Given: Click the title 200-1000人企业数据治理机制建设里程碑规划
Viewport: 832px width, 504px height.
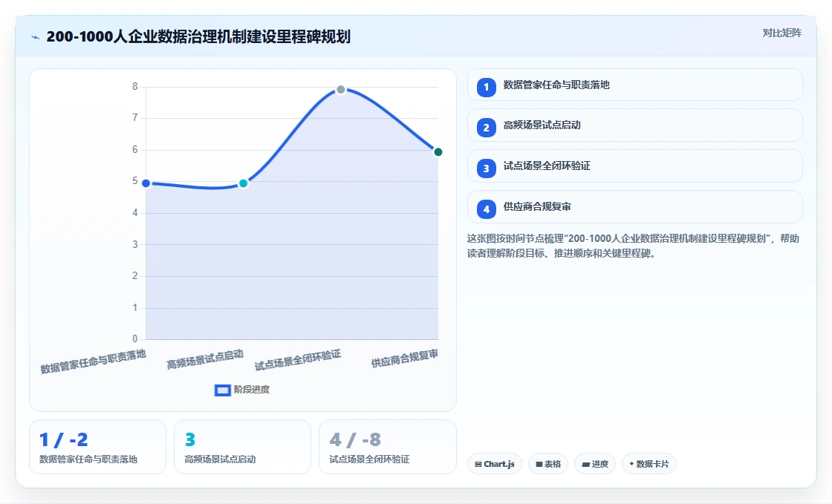Looking at the screenshot, I should pos(198,36).
